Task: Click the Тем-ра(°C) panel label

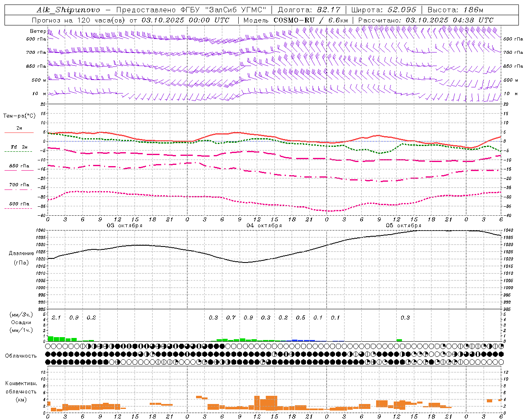Action: coord(19,116)
